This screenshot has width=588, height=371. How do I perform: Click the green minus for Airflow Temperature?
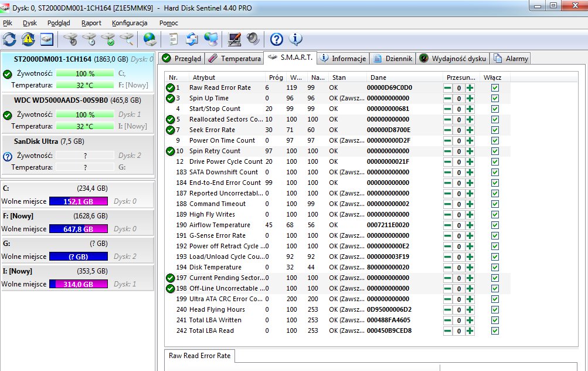(x=447, y=225)
